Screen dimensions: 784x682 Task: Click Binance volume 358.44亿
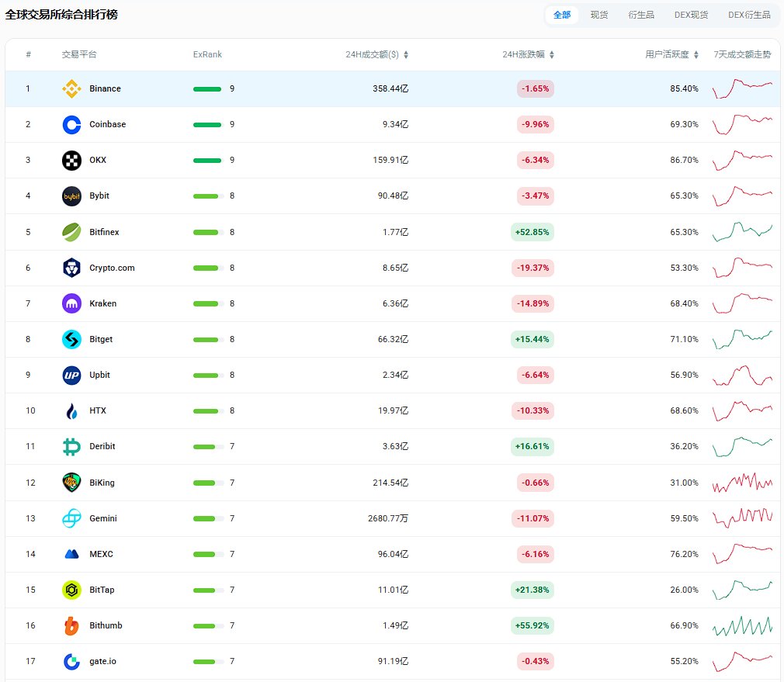[390, 89]
